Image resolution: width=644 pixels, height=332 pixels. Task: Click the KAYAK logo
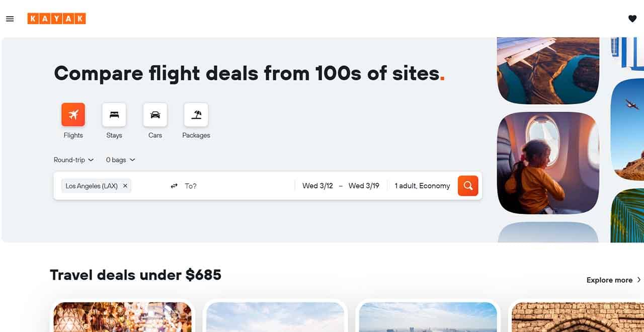coord(56,19)
